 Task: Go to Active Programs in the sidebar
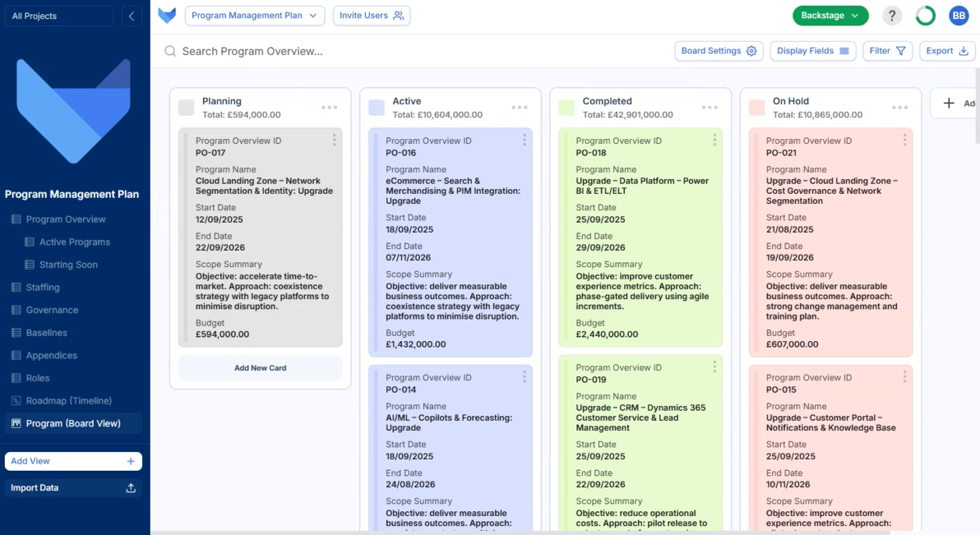(74, 242)
